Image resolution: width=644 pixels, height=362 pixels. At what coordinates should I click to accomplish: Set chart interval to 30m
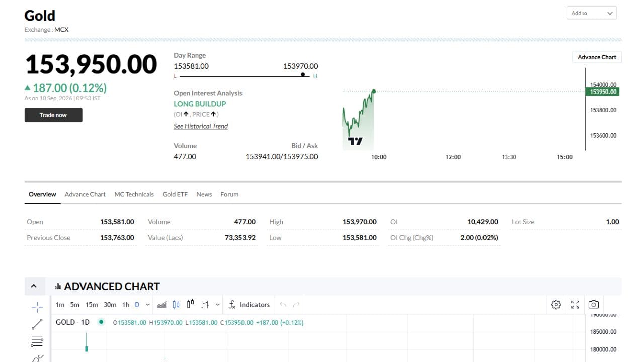(110, 305)
